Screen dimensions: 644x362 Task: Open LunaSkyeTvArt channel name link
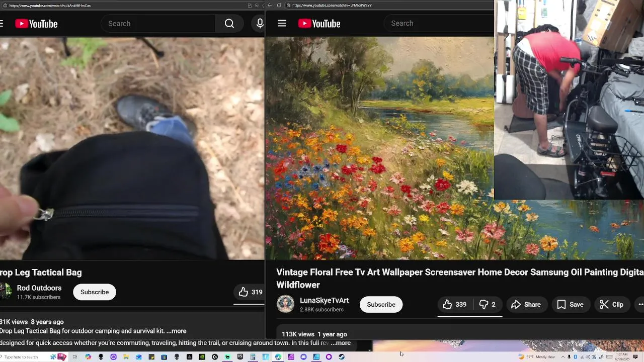tap(325, 300)
